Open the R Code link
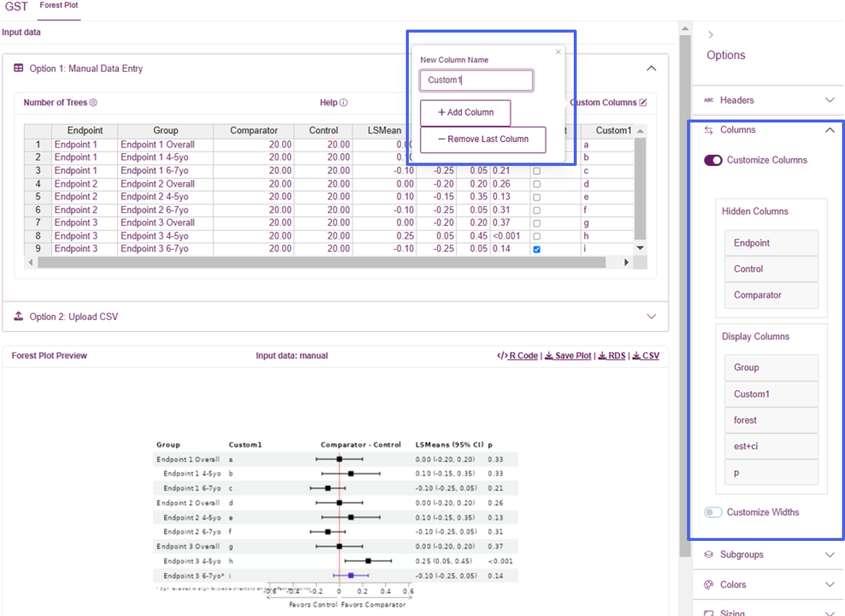The width and height of the screenshot is (845, 616). tap(517, 356)
